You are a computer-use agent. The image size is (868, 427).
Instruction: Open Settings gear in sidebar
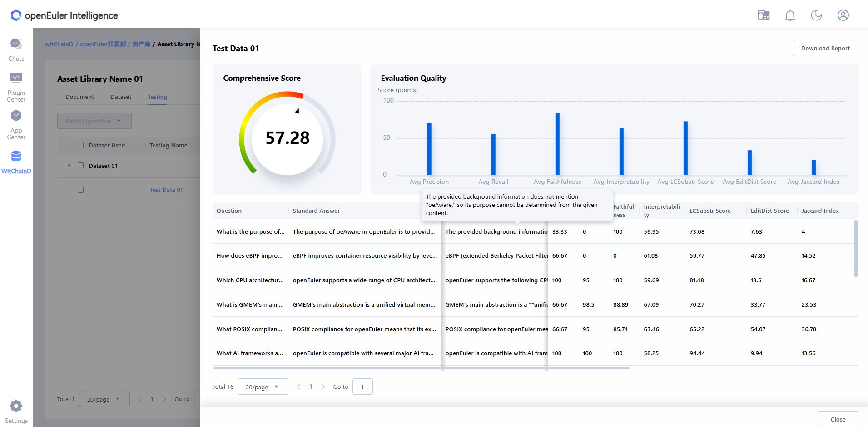[x=16, y=412]
